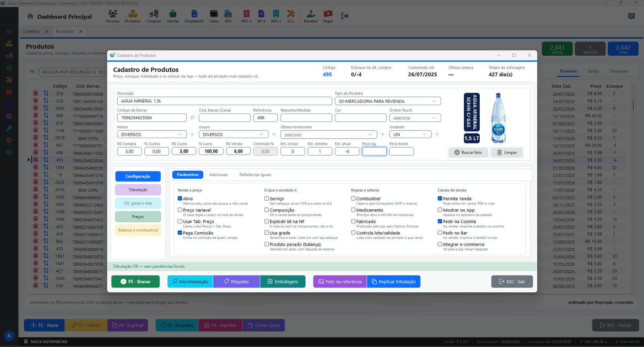Viewport: 644px width, 347px height.
Task: Open the Unidade dropdown
Action: click(x=410, y=134)
